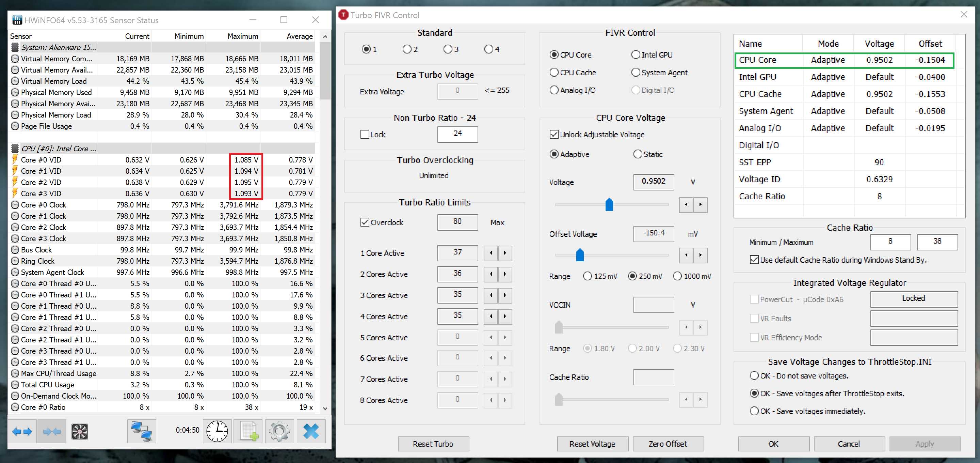Click the blue X close sensors icon

coord(311,431)
